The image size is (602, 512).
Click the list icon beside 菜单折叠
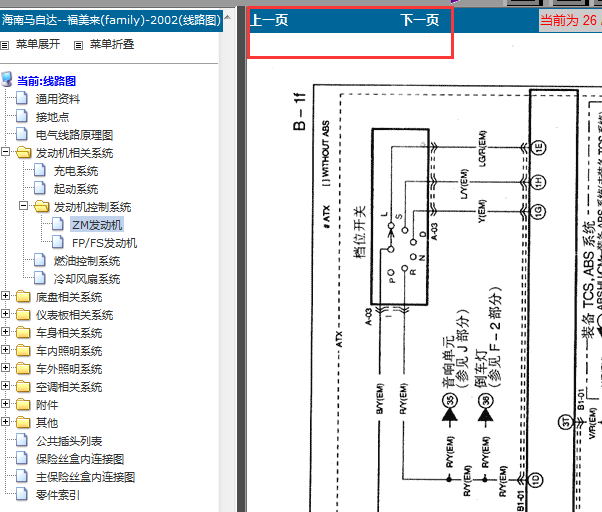(78, 45)
